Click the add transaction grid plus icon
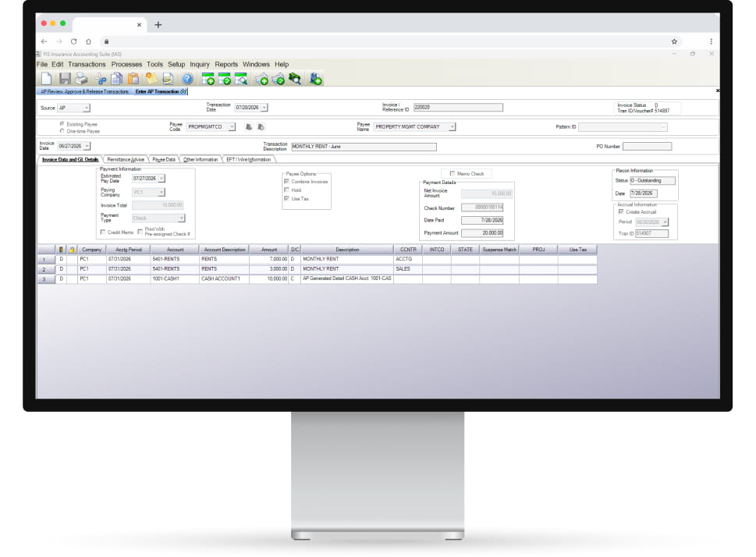Image resolution: width=756 pixels, height=557 pixels. [x=208, y=79]
